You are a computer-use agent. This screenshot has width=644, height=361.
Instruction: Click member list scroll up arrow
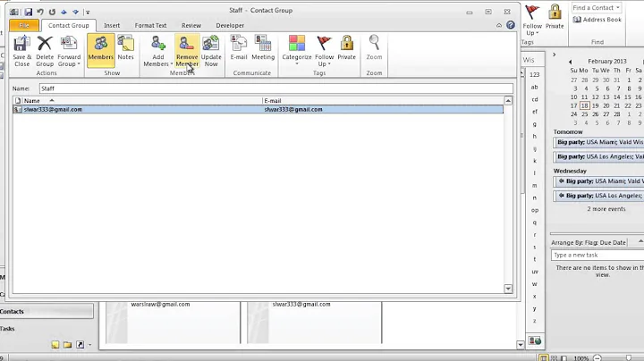point(508,100)
